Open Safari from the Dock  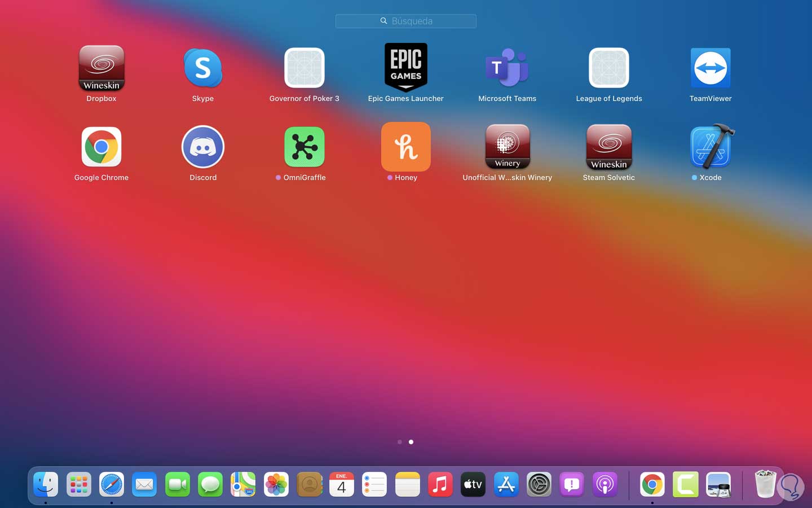pyautogui.click(x=112, y=484)
